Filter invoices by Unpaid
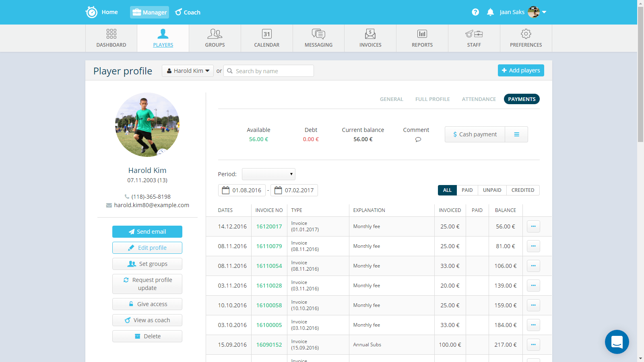The width and height of the screenshot is (644, 362). 492,190
